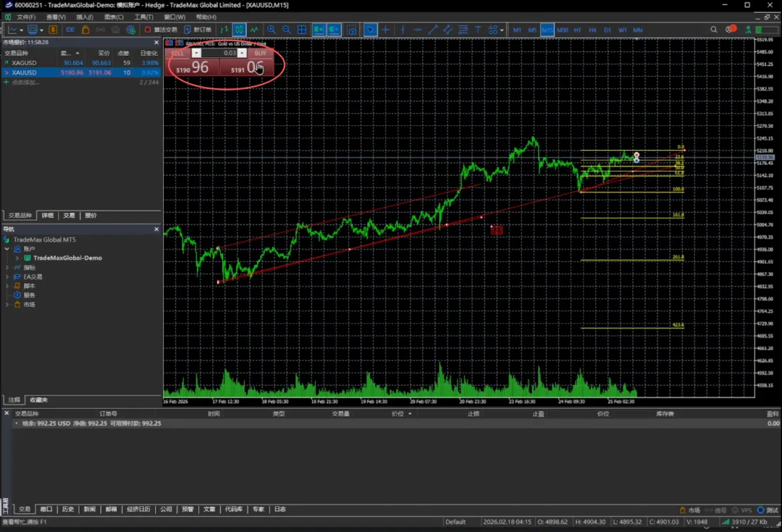
Task: Select the text label tool (T)
Action: point(477,30)
